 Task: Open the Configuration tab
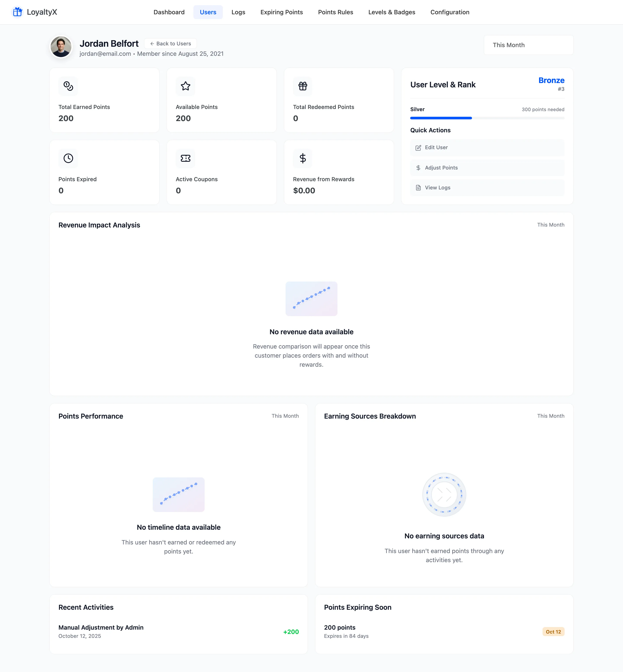coord(450,12)
